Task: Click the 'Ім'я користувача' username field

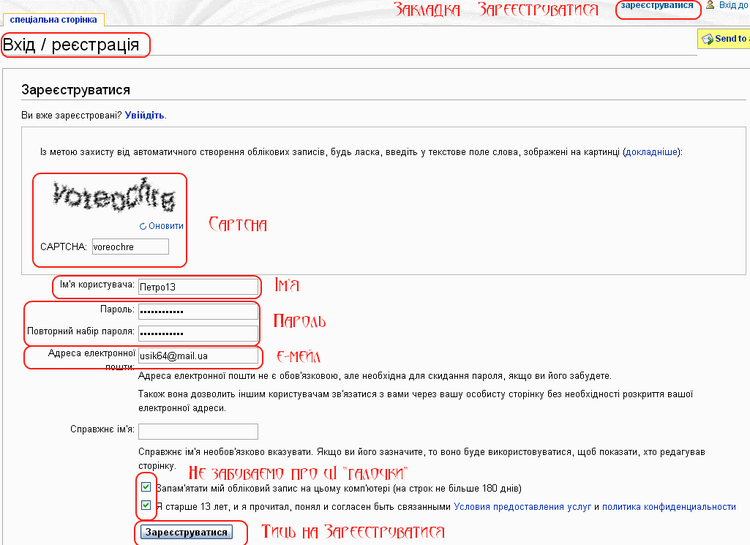Action: pyautogui.click(x=198, y=287)
